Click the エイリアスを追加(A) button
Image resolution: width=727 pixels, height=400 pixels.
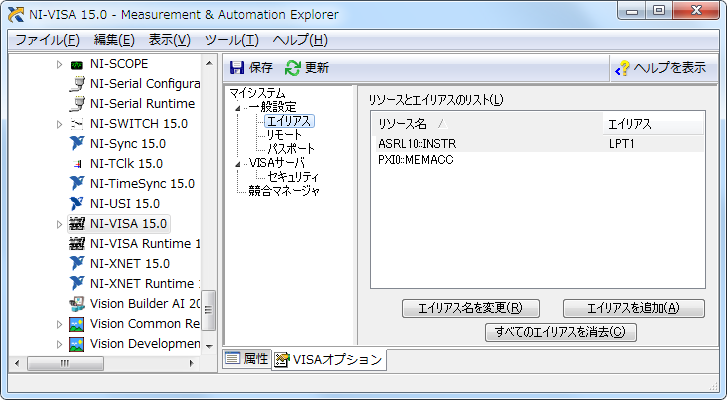633,308
